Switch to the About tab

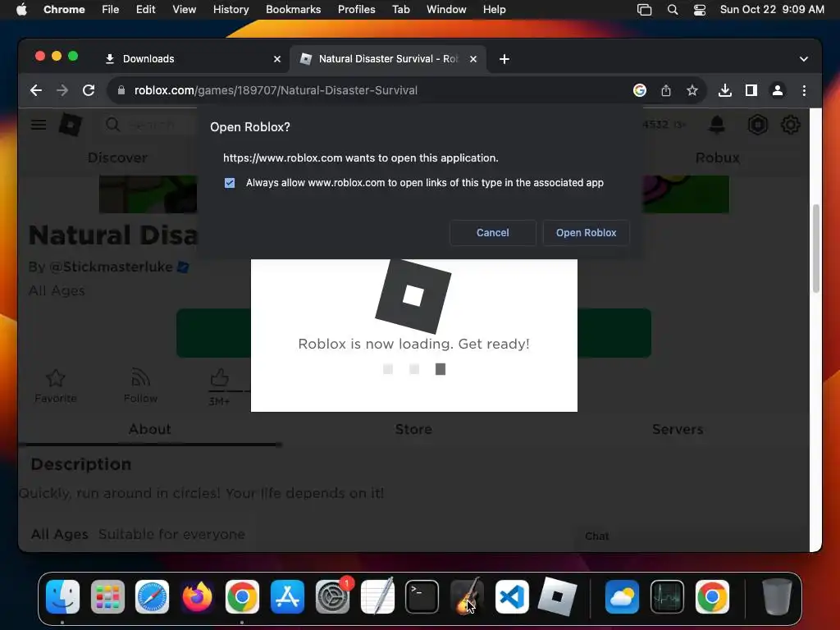pyautogui.click(x=149, y=429)
